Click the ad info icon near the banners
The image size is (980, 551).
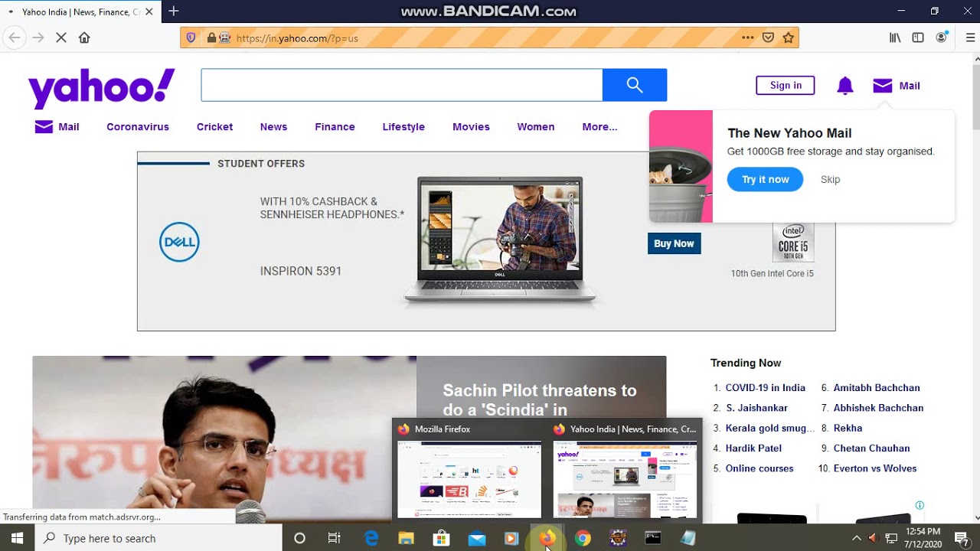[x=920, y=505]
